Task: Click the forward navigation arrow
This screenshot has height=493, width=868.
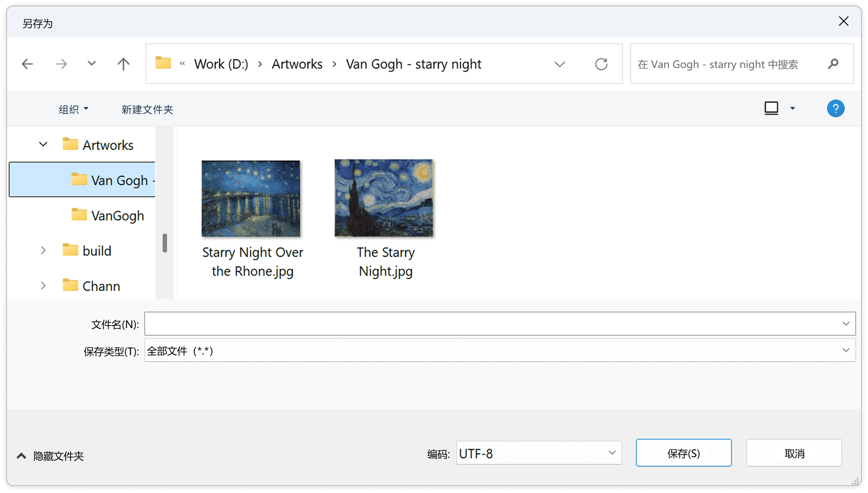Action: (x=61, y=64)
